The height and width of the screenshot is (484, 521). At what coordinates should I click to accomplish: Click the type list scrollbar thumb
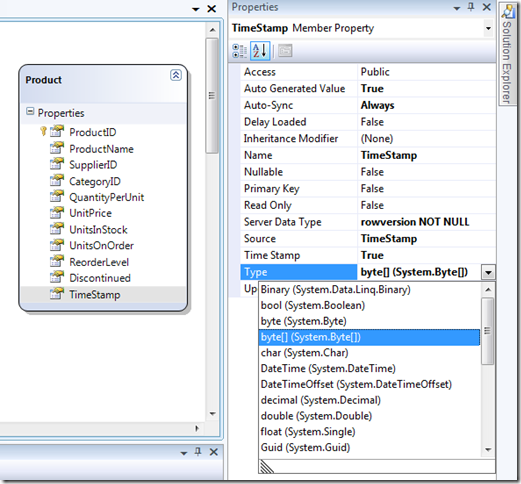pos(488,331)
